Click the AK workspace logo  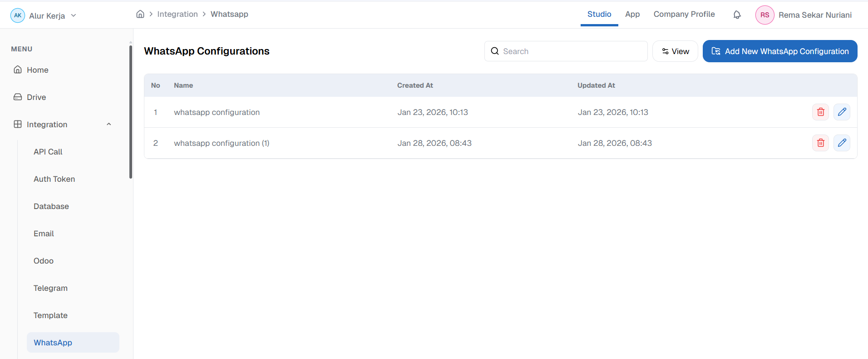tap(18, 15)
